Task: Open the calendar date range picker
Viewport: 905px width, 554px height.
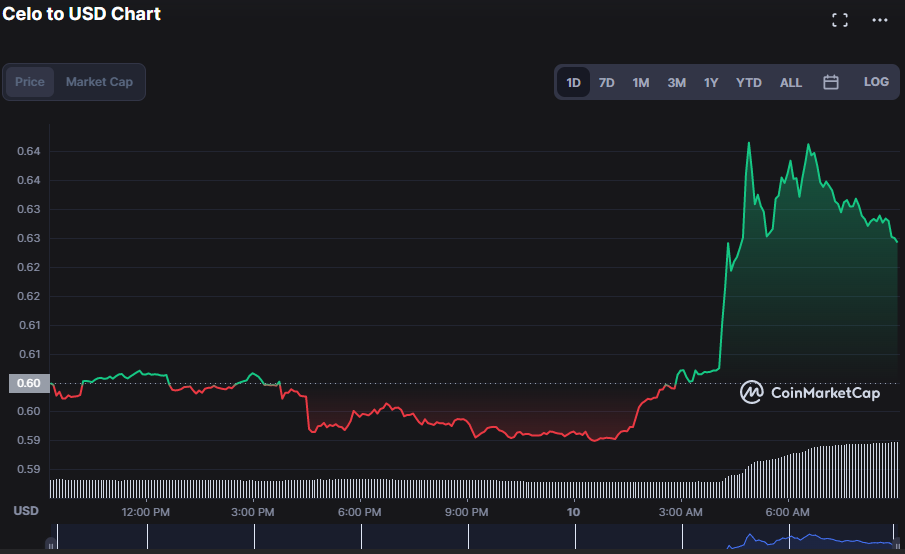Action: [x=831, y=82]
